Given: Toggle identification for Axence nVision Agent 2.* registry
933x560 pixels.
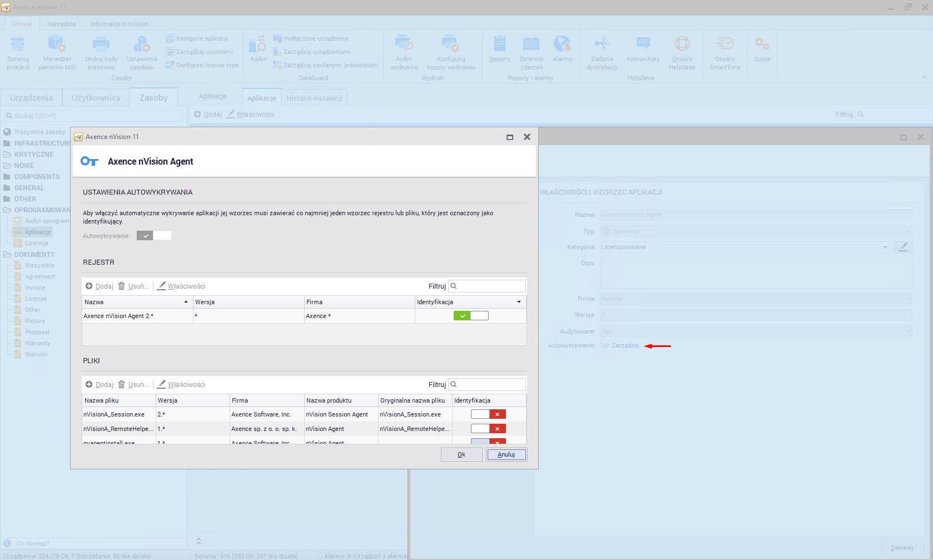Looking at the screenshot, I should [x=470, y=316].
